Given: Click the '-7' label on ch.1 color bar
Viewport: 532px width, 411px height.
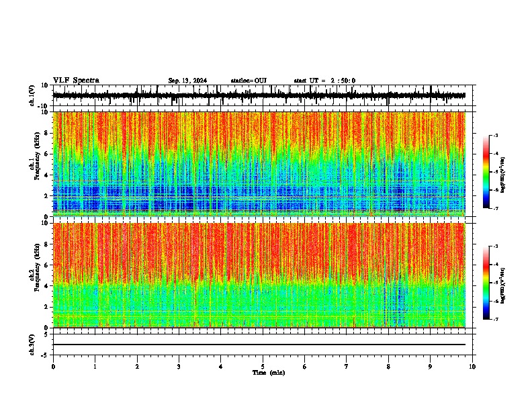Looking at the screenshot, I should pos(495,208).
